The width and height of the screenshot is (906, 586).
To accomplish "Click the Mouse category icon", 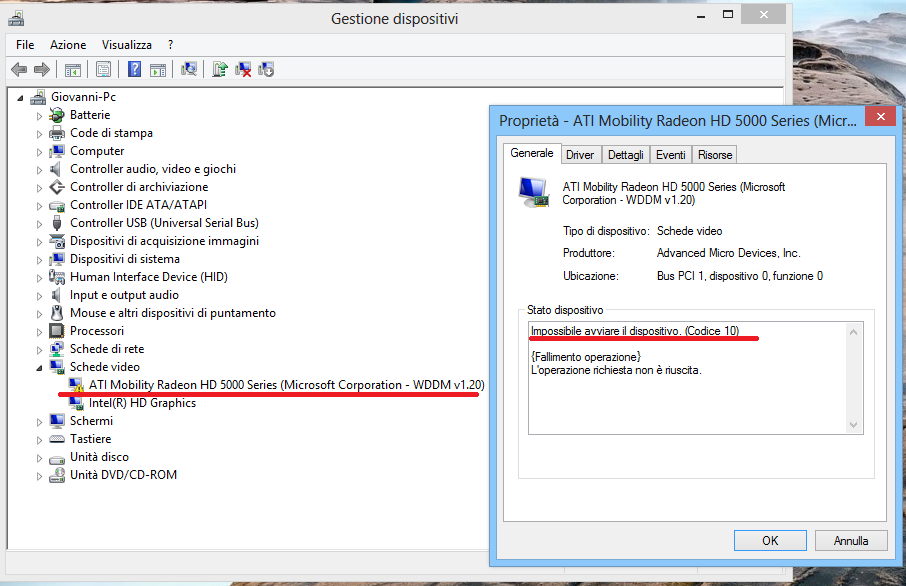I will (57, 313).
